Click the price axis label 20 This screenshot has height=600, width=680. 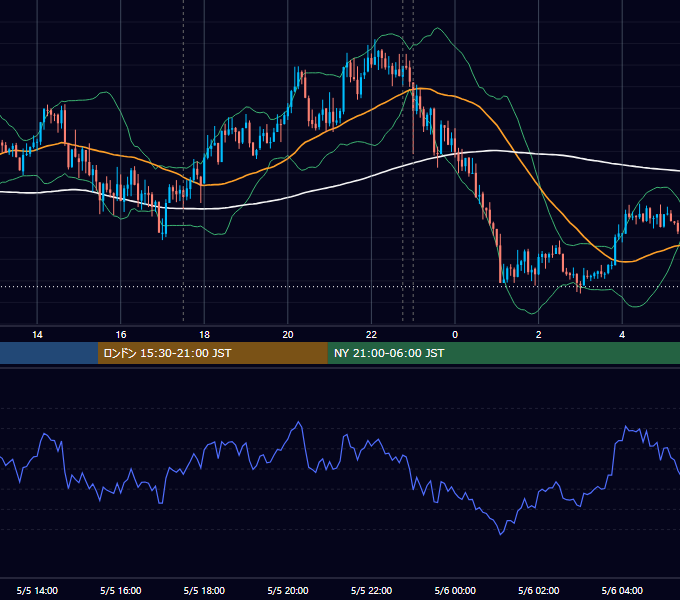[x=288, y=335]
